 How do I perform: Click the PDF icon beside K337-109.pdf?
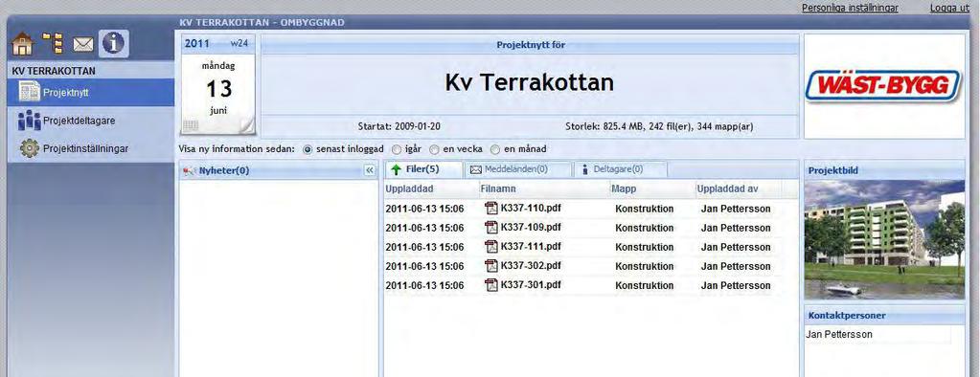(x=491, y=227)
